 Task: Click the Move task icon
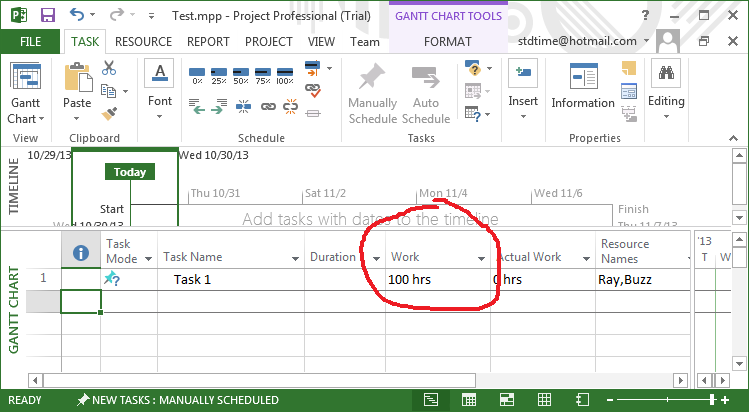pyautogui.click(x=472, y=91)
